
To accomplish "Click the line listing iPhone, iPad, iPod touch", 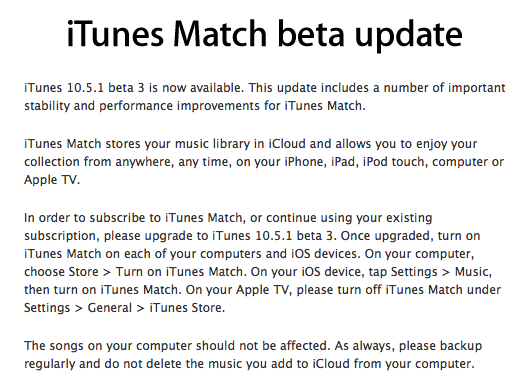I will click(264, 162).
